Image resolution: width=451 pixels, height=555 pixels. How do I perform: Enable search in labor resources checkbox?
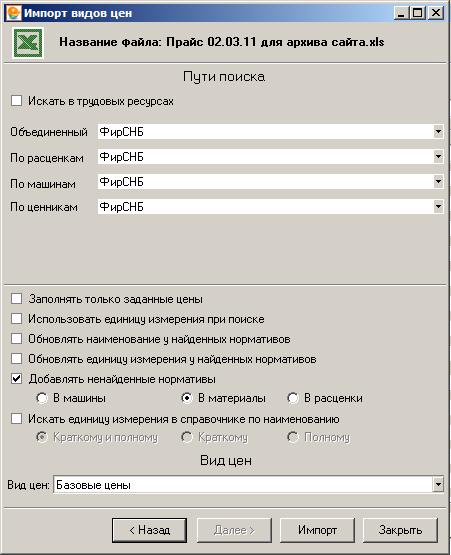(x=16, y=101)
